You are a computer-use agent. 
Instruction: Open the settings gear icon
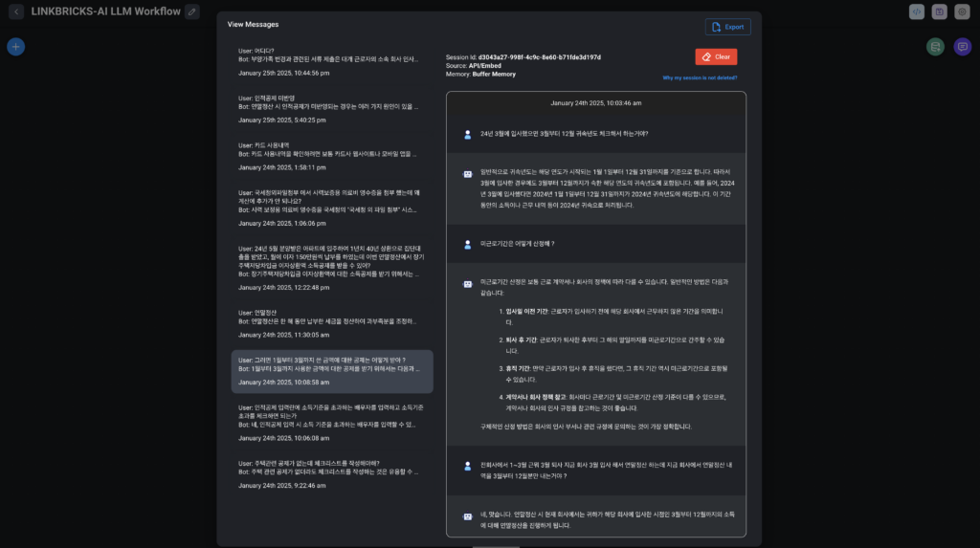coord(962,11)
